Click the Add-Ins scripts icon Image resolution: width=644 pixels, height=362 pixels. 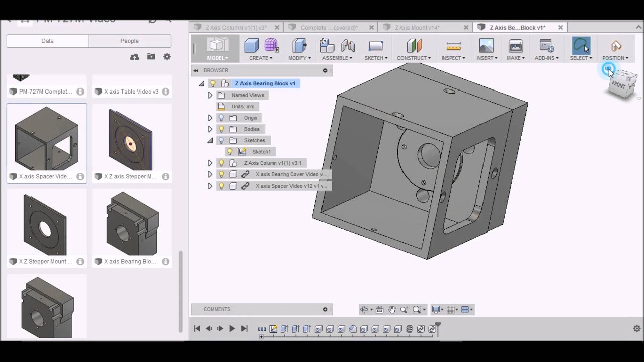[x=546, y=46]
